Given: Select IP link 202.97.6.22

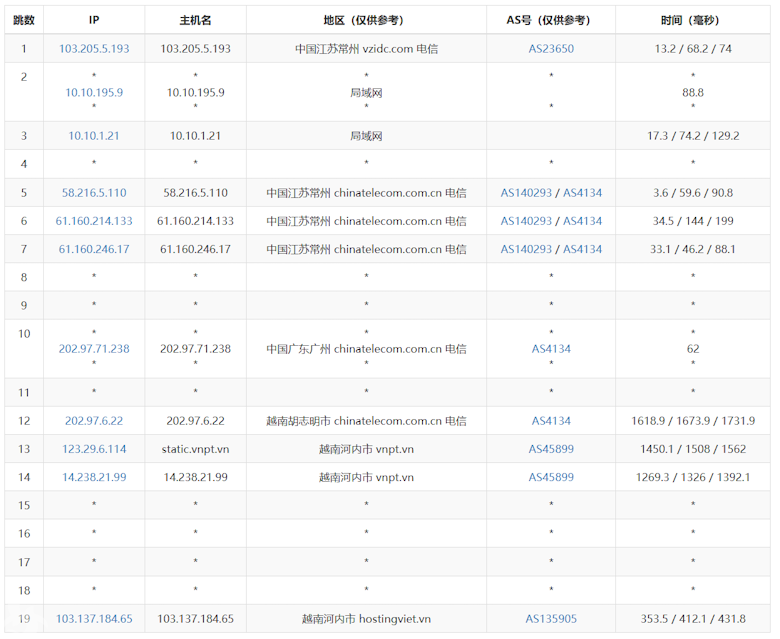Looking at the screenshot, I should click(94, 421).
